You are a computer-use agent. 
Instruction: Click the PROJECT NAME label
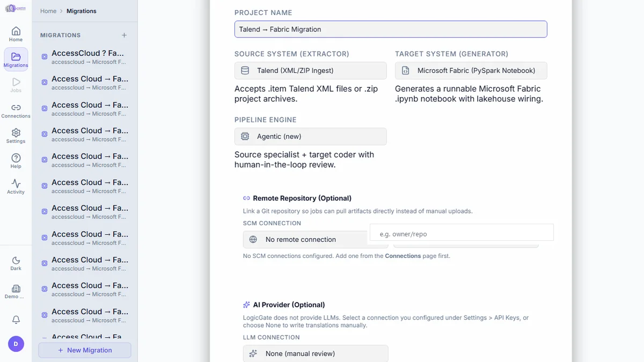[x=263, y=12]
